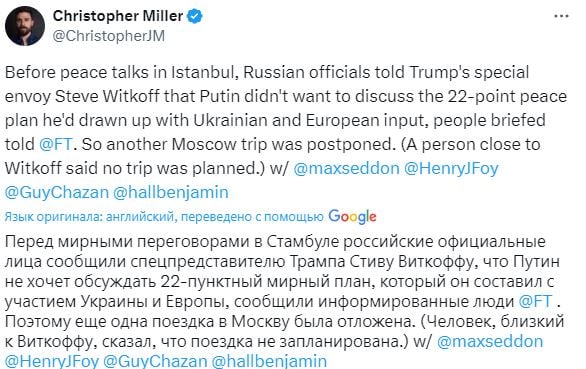The image size is (586, 369).
Task: Click the English tweet body text
Action: [286, 132]
